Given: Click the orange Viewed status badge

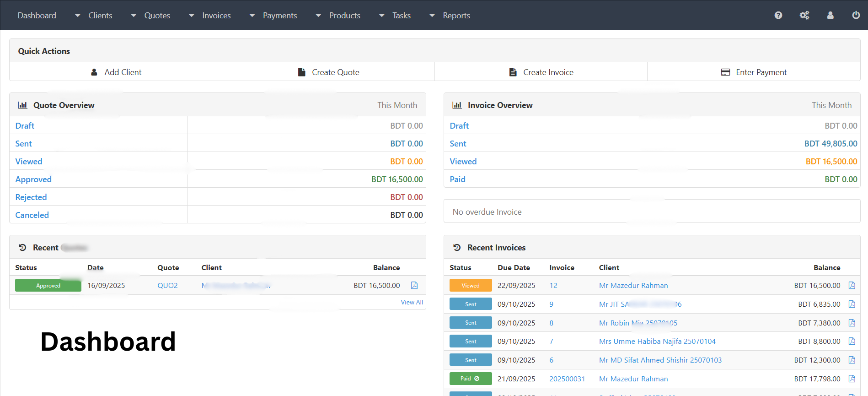Looking at the screenshot, I should pyautogui.click(x=470, y=286).
